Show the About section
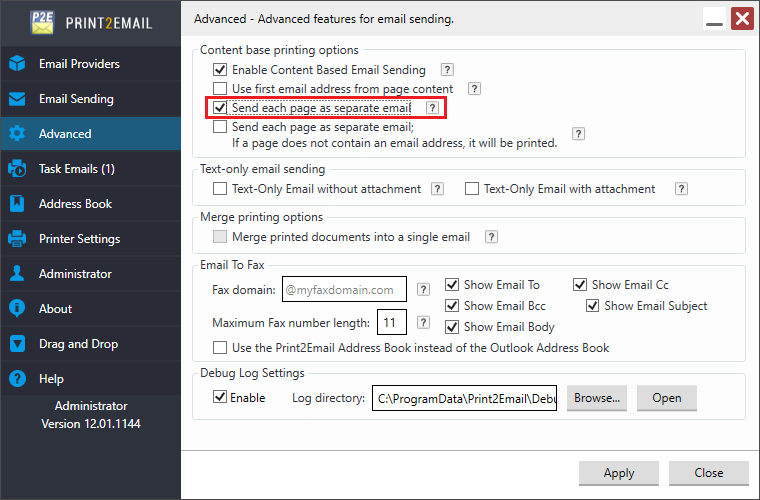760x500 pixels. (91, 308)
